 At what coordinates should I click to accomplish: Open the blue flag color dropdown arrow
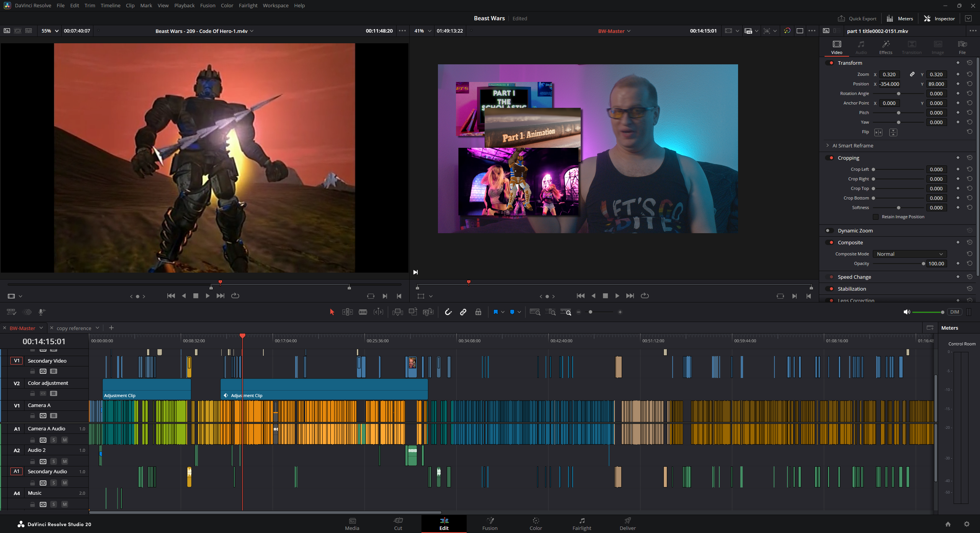coord(503,312)
